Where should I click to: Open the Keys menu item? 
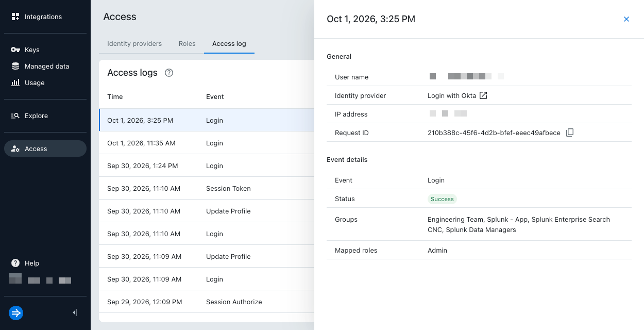point(45,49)
